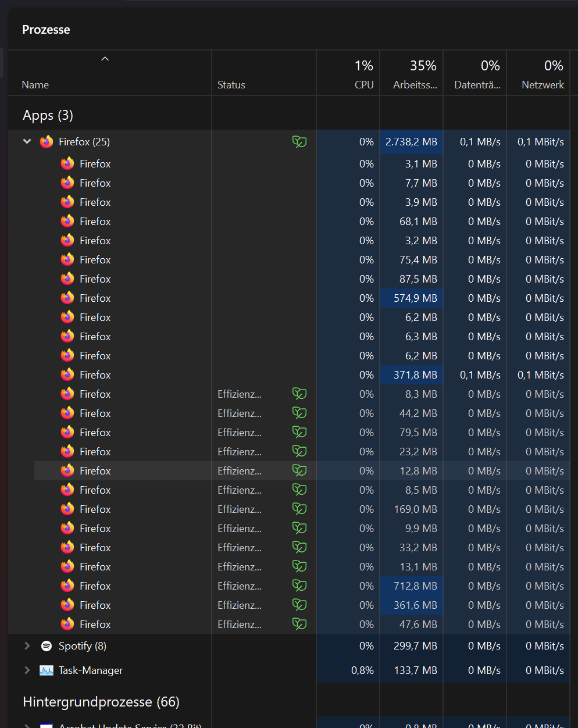Click the Spotify app icon
The image size is (578, 728).
[47, 646]
